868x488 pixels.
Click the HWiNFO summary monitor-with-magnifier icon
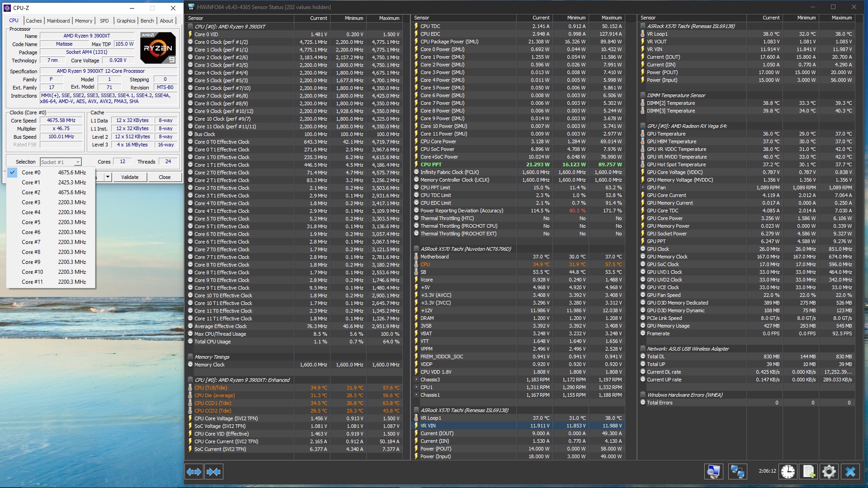pyautogui.click(x=713, y=472)
